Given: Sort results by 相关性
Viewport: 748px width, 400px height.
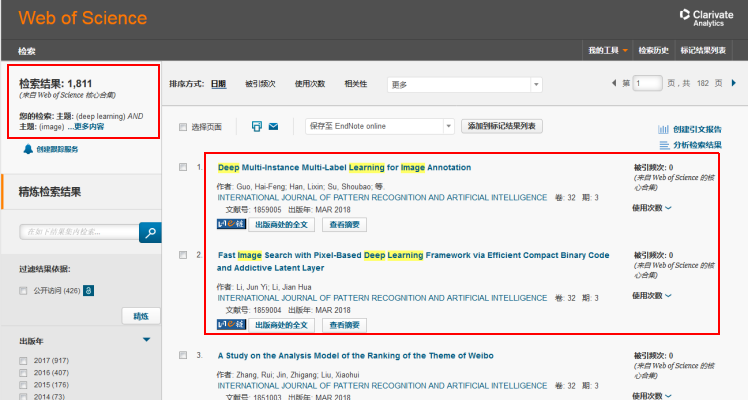Looking at the screenshot, I should point(356,84).
